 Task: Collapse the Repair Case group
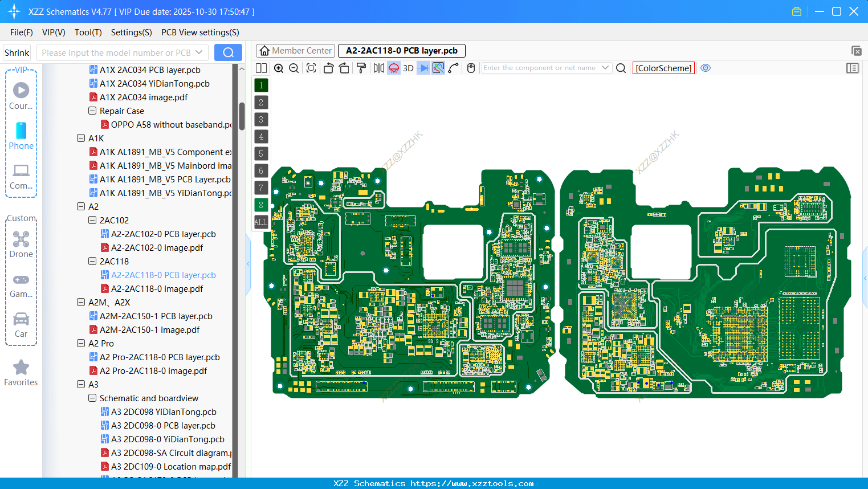pyautogui.click(x=92, y=111)
